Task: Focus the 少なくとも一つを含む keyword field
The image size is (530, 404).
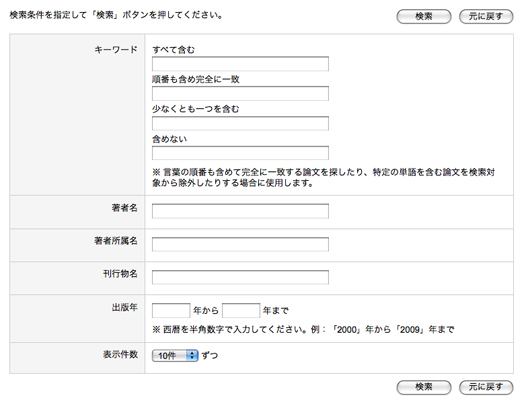Action: 240,123
